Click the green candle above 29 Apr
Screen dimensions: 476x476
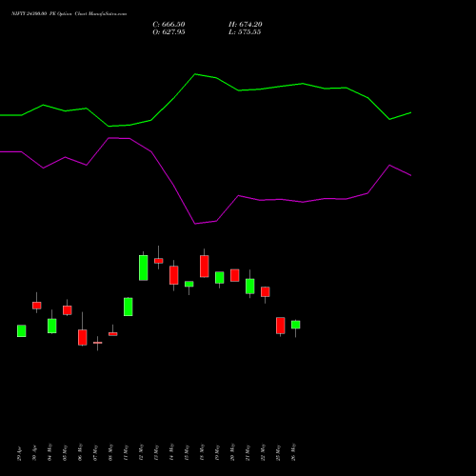[22, 330]
